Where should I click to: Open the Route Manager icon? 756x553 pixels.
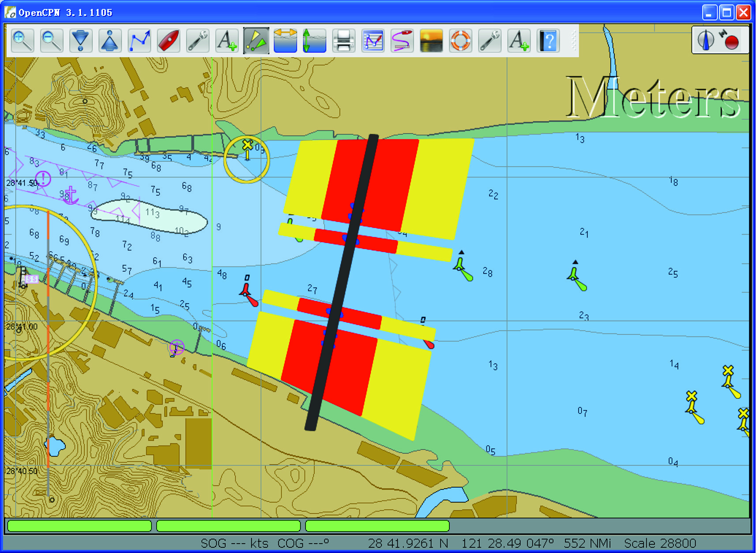point(373,41)
